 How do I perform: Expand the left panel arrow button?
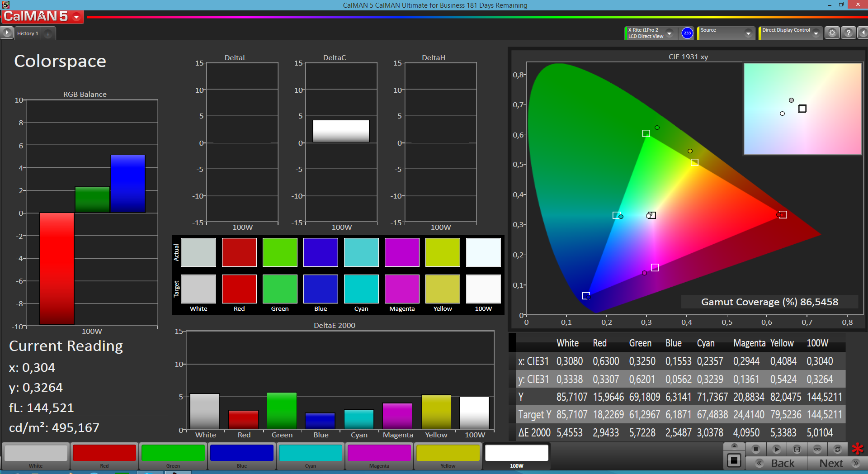click(x=7, y=33)
